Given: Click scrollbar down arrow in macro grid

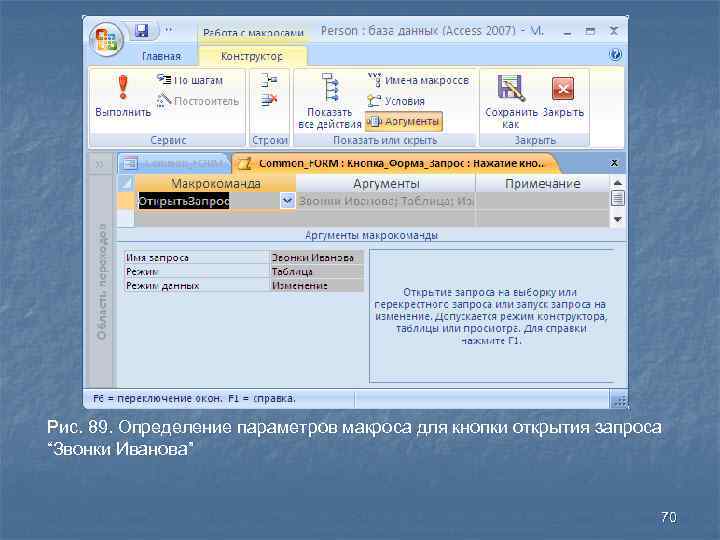Looking at the screenshot, I should [618, 219].
